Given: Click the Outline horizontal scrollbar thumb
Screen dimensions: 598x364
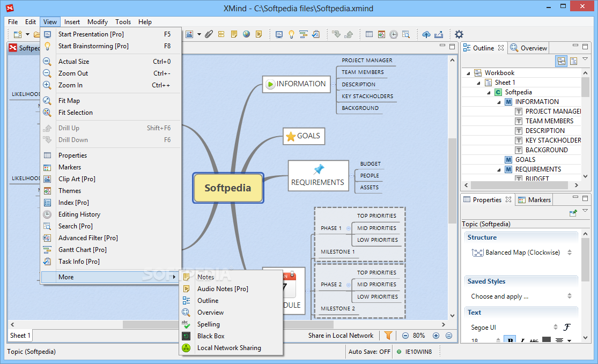Looking at the screenshot, I should coord(520,185).
